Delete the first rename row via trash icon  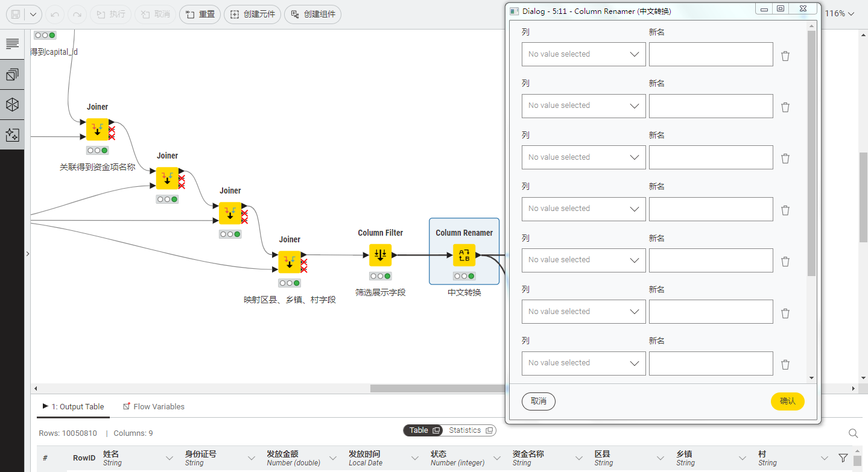point(785,55)
